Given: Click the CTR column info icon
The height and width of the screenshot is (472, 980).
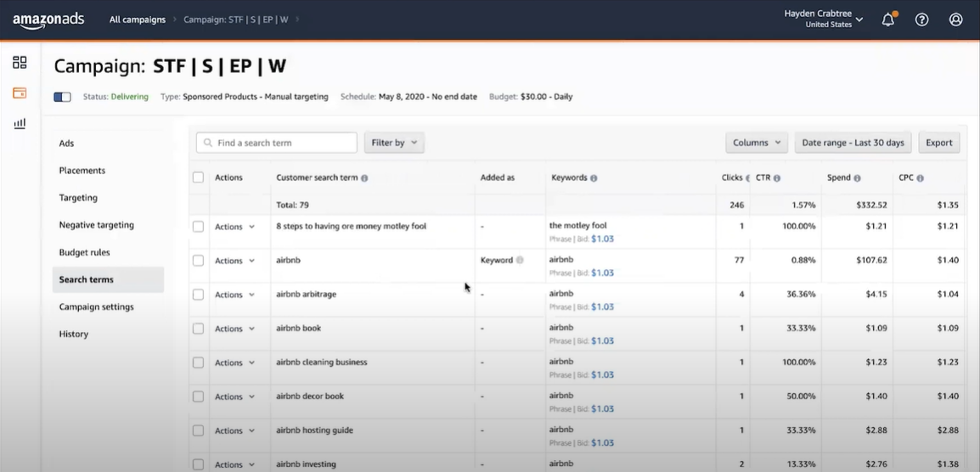Looking at the screenshot, I should (x=777, y=178).
